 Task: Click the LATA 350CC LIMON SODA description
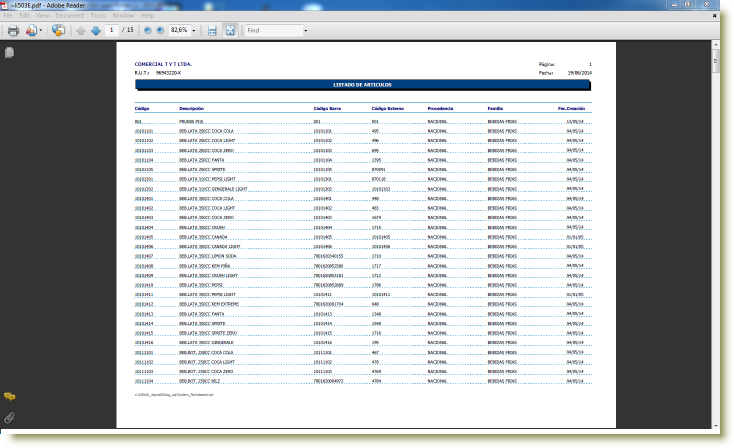[x=208, y=256]
